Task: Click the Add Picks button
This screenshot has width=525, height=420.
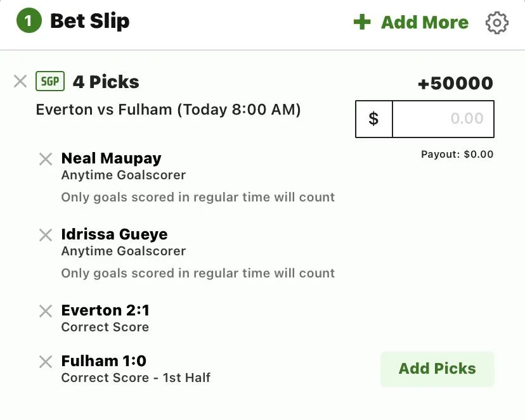Action: point(437,369)
